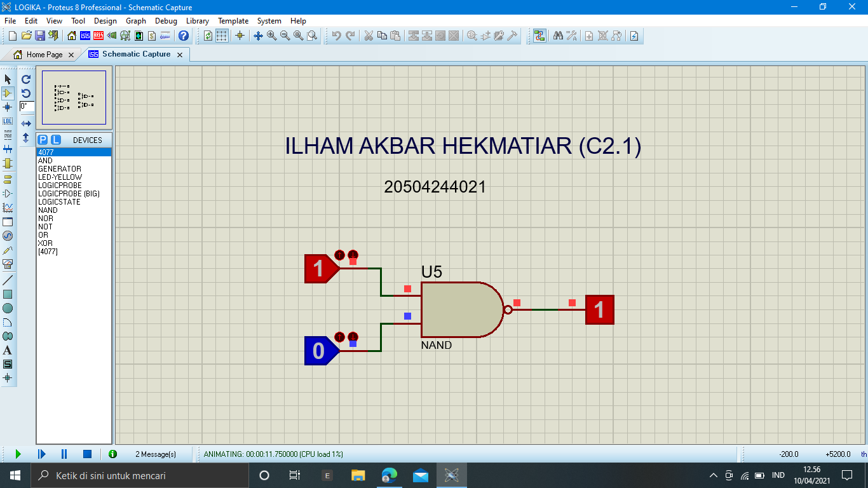Select the Text Script Mode tool

coord(8,135)
